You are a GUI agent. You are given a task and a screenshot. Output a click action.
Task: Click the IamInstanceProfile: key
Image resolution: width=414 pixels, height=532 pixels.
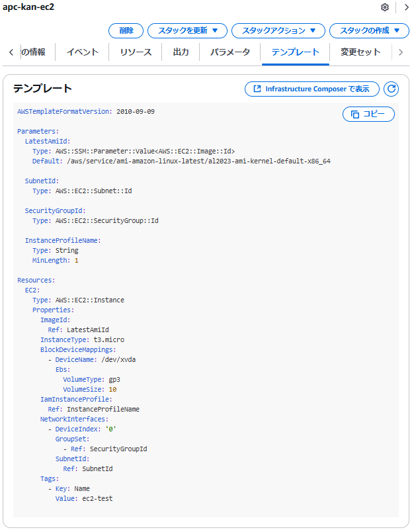coord(76,400)
